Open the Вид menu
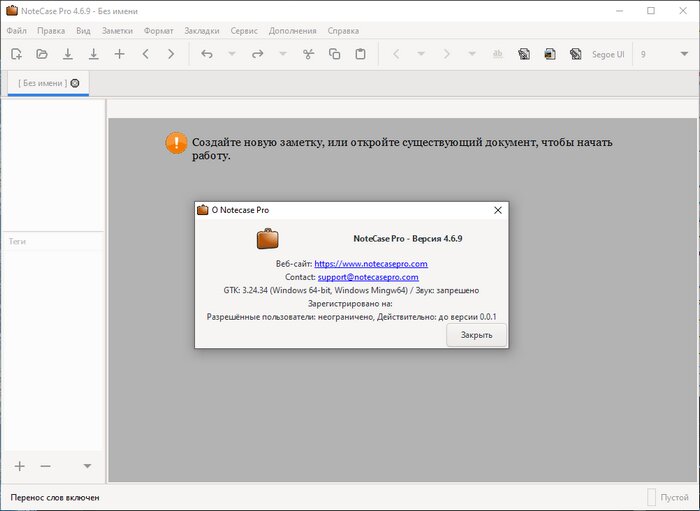Image resolution: width=700 pixels, height=511 pixels. click(x=83, y=31)
